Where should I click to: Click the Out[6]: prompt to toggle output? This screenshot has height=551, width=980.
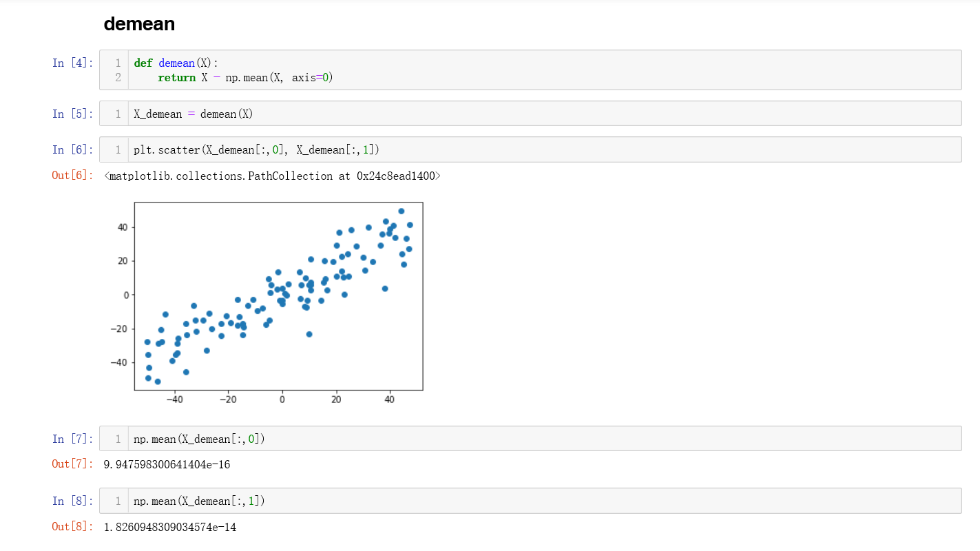72,176
